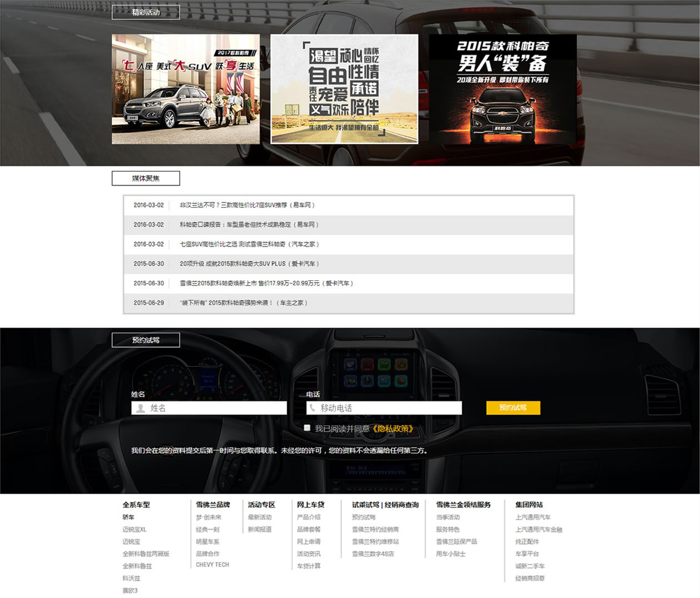Focus the 移动电话 phone input field
This screenshot has height=598, width=700.
[384, 408]
